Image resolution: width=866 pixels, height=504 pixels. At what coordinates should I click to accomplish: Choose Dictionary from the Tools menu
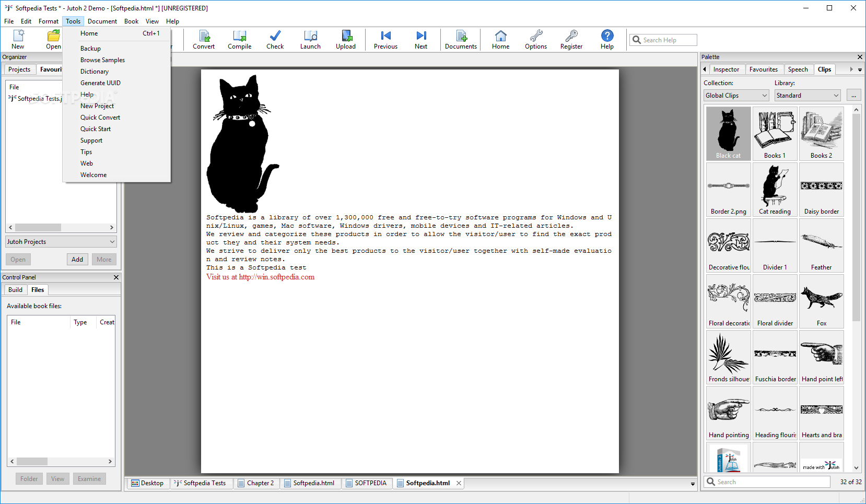[x=116, y=72]
